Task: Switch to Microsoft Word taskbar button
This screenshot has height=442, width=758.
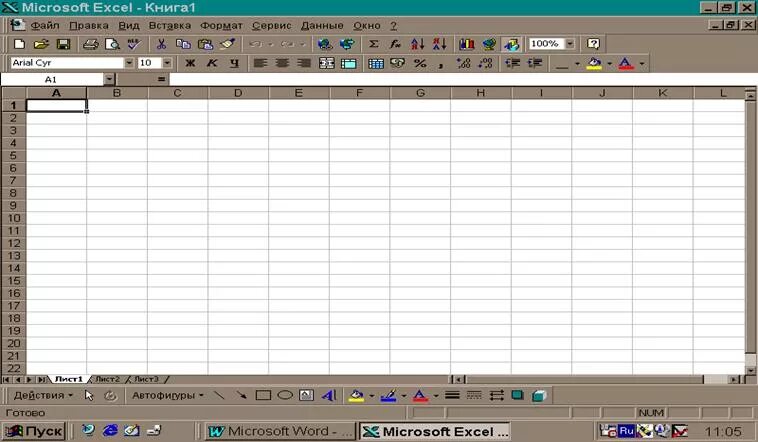Action: (280, 431)
